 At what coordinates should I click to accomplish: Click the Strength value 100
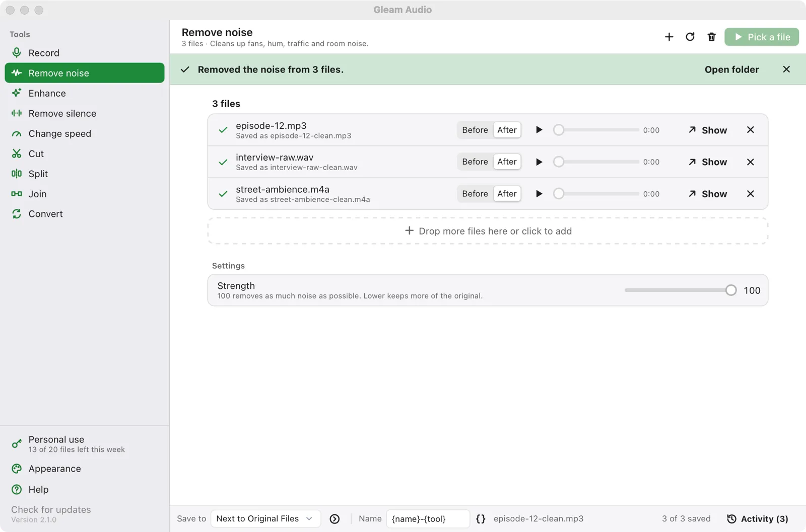(x=752, y=290)
